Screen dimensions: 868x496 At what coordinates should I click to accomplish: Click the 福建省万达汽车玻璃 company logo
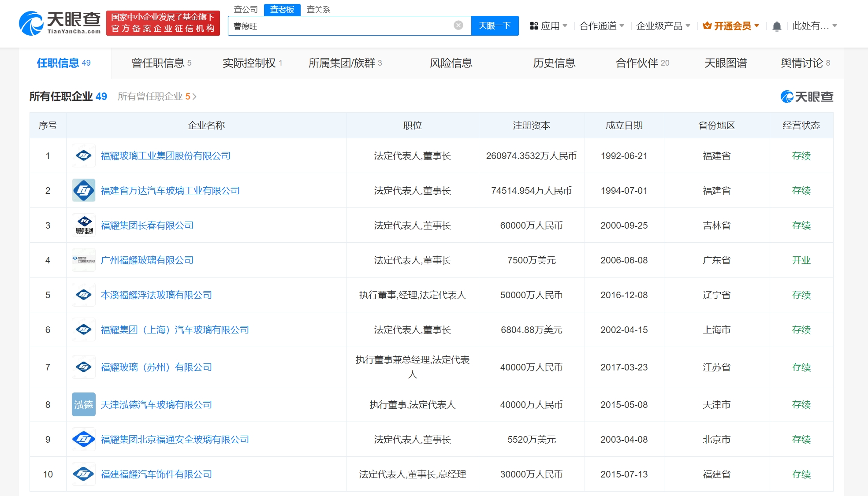84,191
